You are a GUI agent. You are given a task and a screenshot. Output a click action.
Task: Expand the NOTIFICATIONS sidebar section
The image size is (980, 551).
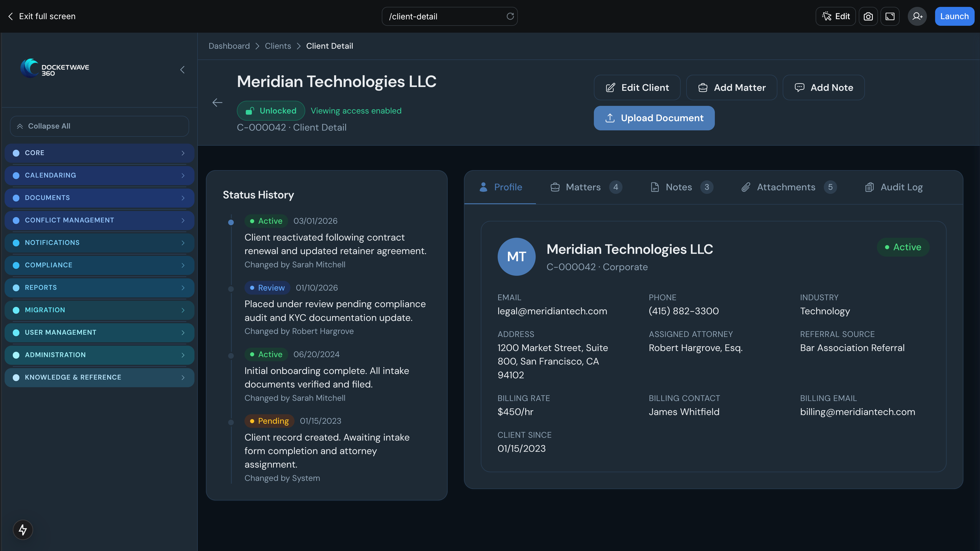[99, 243]
